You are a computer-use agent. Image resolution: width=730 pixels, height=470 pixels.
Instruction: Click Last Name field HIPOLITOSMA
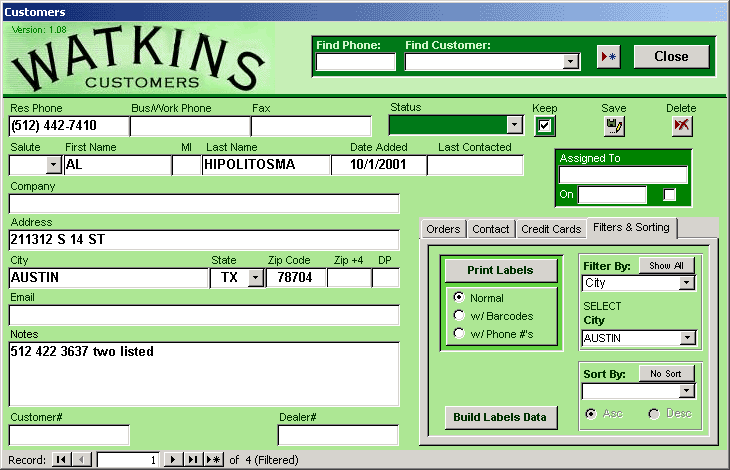[x=266, y=165]
